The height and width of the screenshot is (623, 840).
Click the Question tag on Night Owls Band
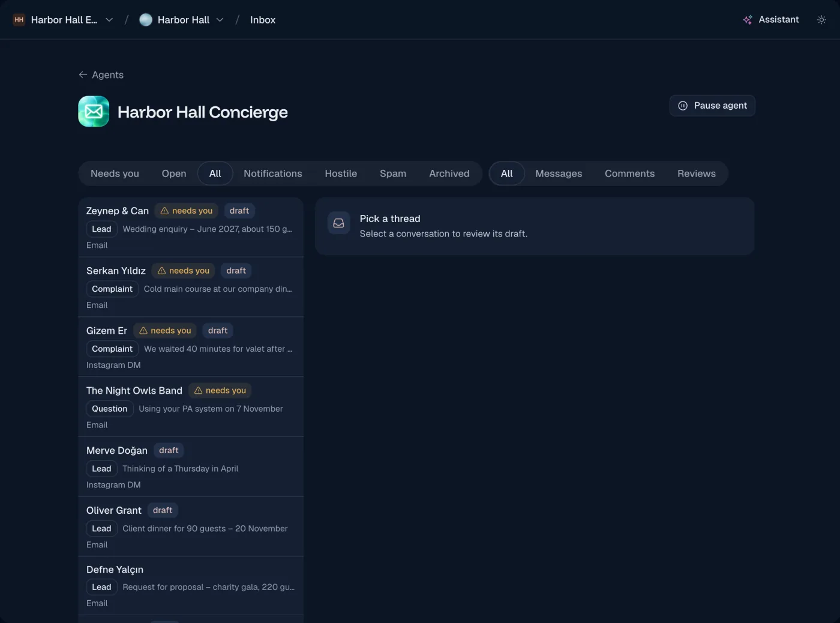pos(110,409)
